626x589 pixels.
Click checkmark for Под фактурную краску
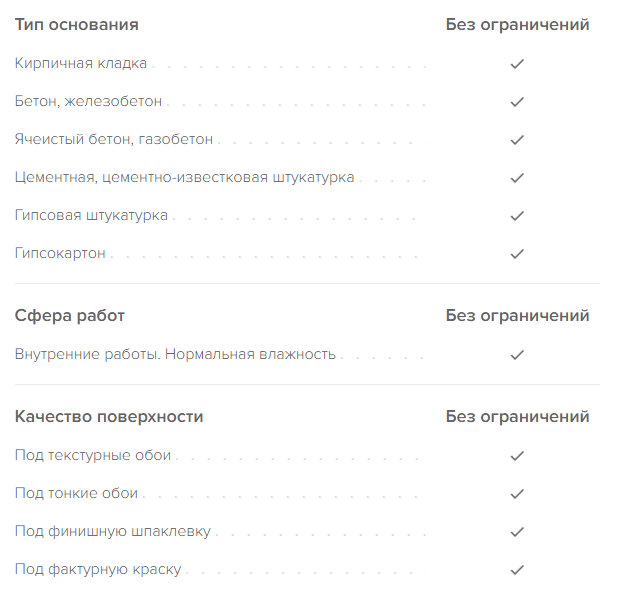point(517,570)
